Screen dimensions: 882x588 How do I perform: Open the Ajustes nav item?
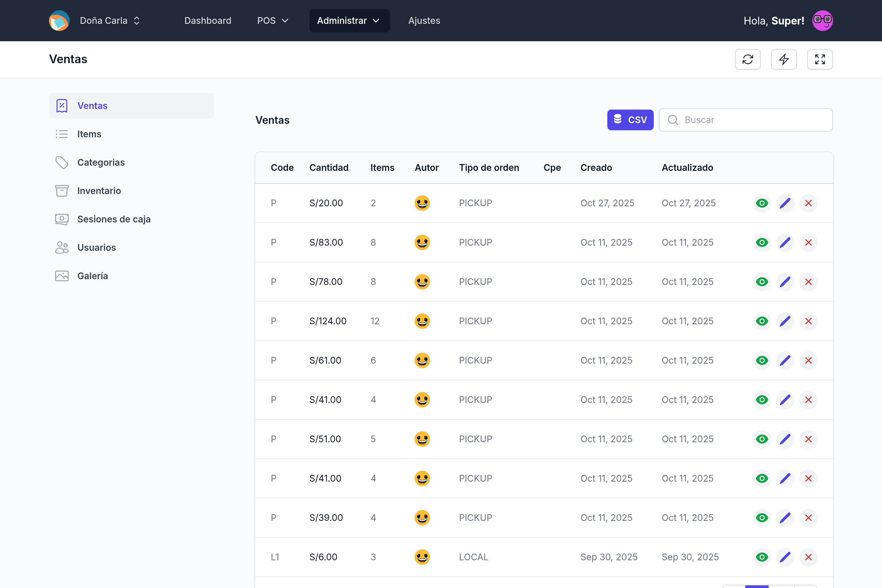coord(424,21)
